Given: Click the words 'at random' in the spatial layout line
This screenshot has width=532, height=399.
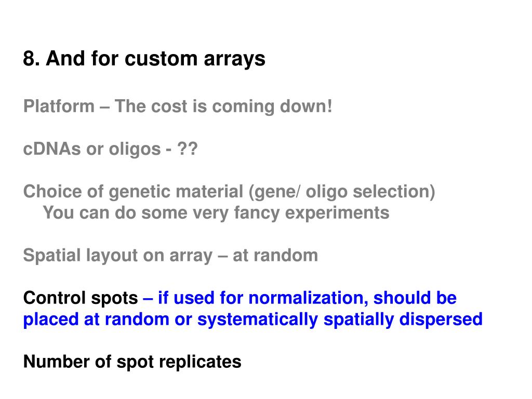Looking at the screenshot, I should coord(275,256).
